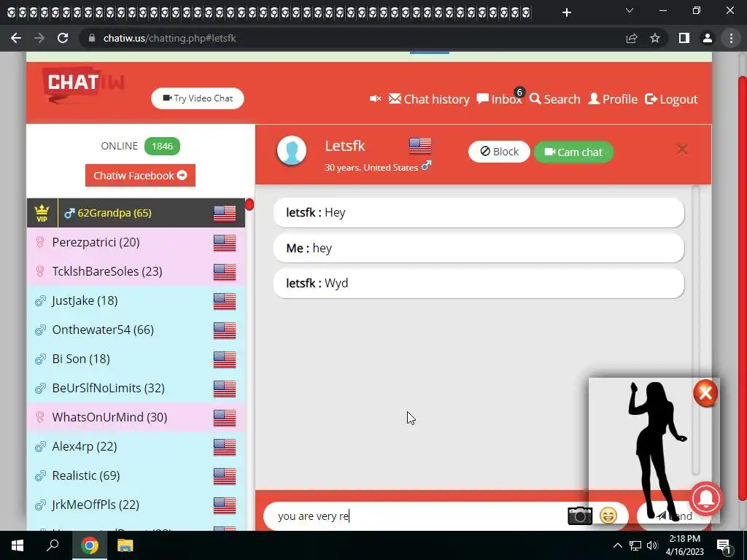The image size is (747, 560).
Task: Click the address bar URL
Action: [169, 38]
